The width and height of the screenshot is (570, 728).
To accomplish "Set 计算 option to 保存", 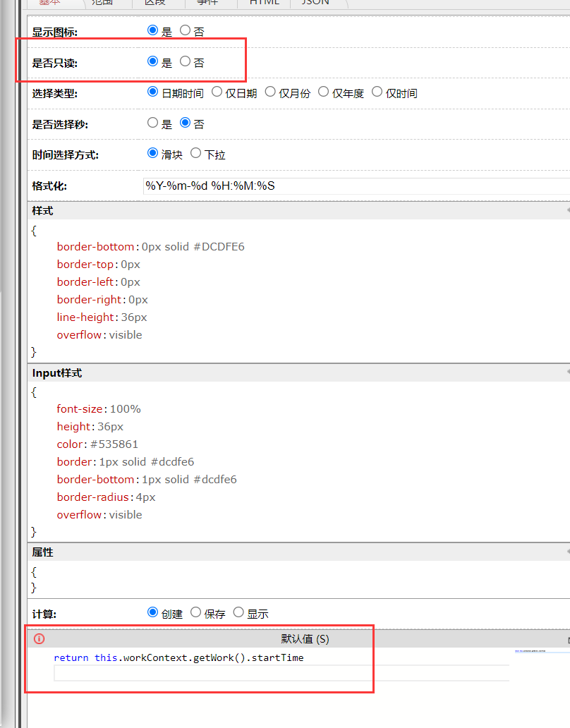I will 196,612.
